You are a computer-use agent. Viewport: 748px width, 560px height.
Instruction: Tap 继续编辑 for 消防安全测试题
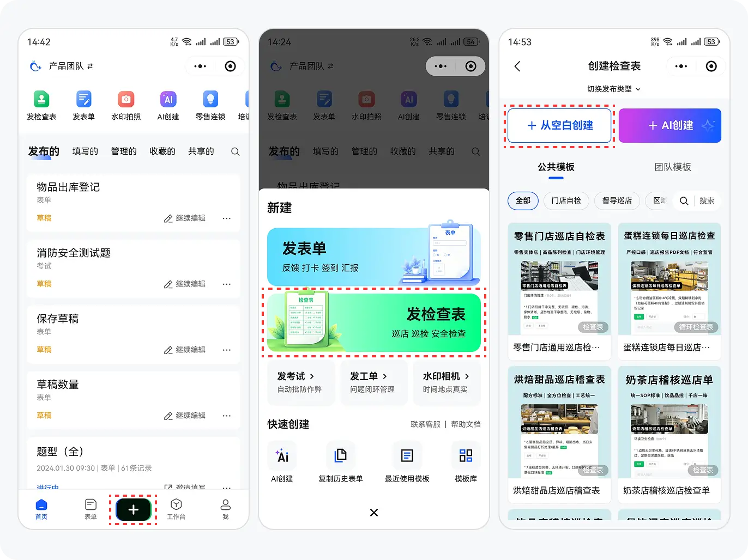click(185, 284)
